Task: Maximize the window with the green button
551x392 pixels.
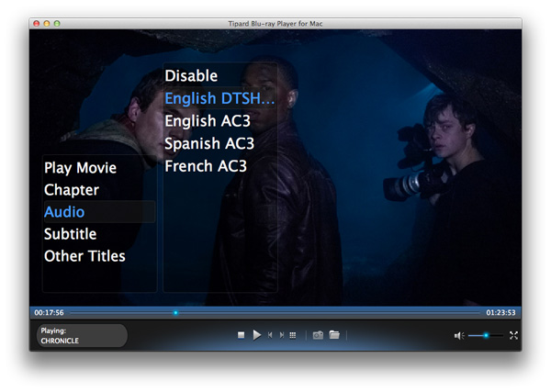Action: pyautogui.click(x=57, y=24)
